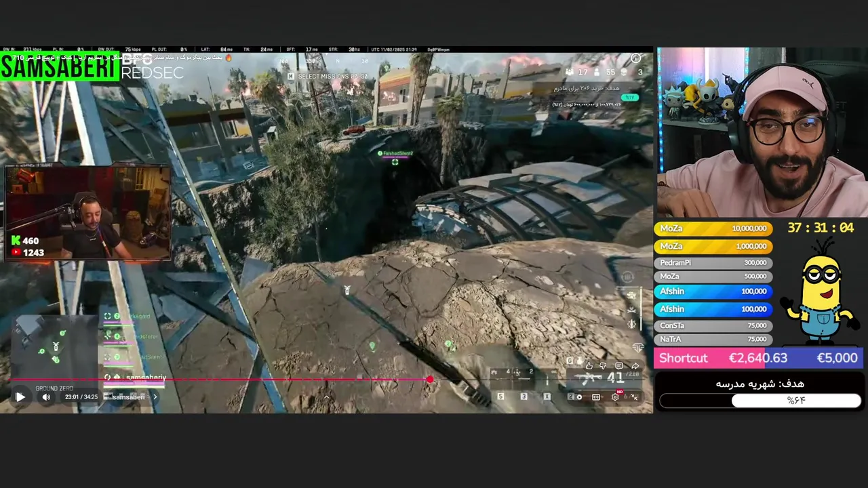Click the 23:01 / 34:25 time display

81,397
